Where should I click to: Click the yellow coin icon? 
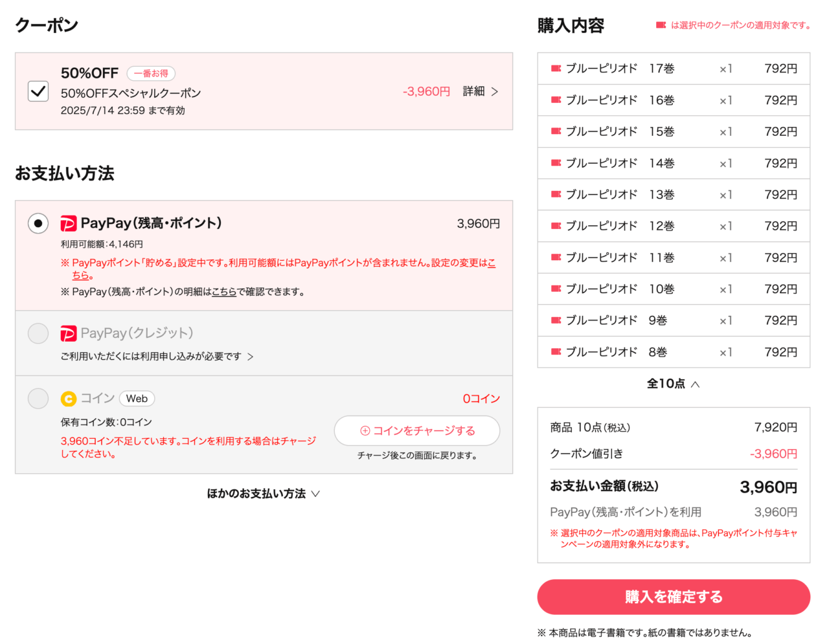(x=69, y=399)
